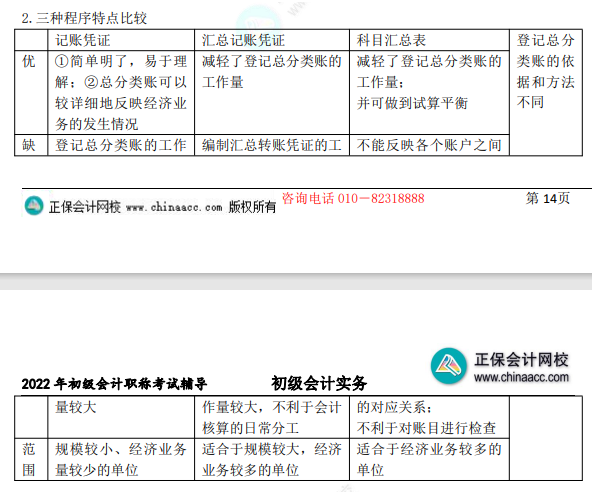Click the red phone number '咨询电话 010—82318888'
This screenshot has height=492, width=592.
pos(353,198)
